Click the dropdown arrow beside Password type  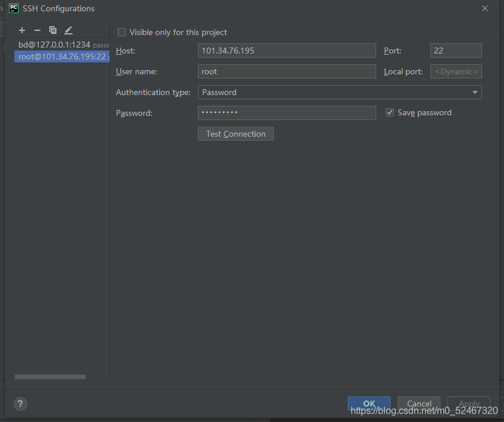click(x=475, y=92)
